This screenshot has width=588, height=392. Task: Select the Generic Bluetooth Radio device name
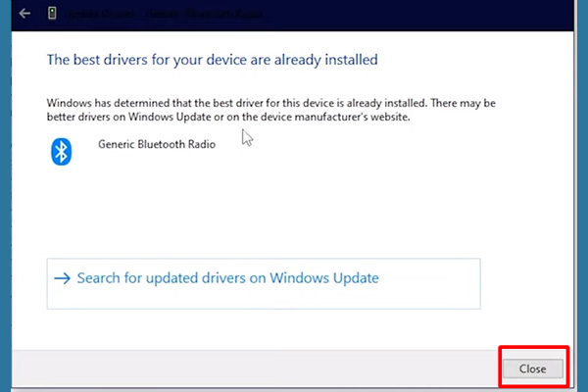[x=157, y=144]
